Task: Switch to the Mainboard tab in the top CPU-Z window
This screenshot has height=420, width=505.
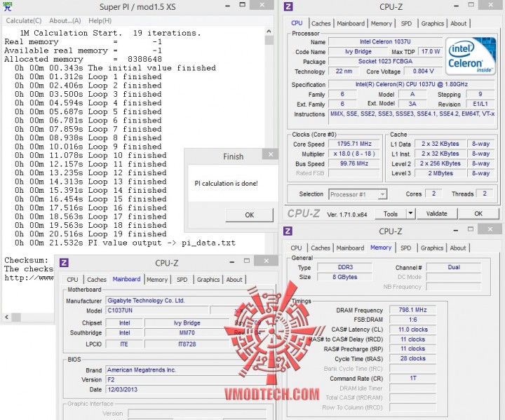Action: 351,24
